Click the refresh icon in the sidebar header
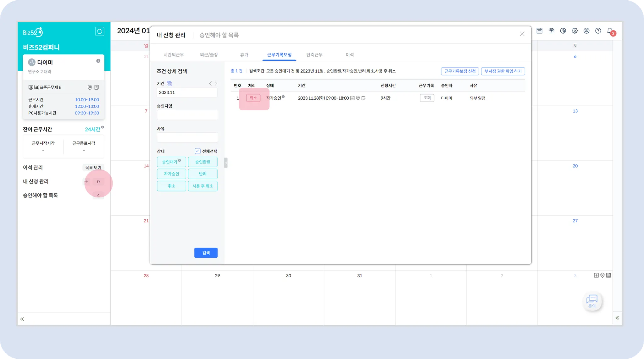The width and height of the screenshot is (644, 359). (99, 31)
